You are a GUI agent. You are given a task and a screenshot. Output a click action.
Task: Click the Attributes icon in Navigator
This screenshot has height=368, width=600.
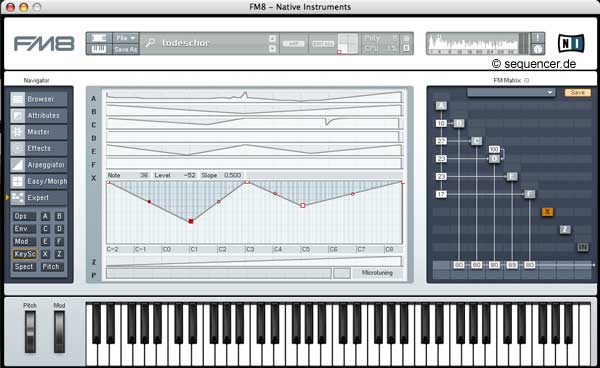[x=18, y=116]
